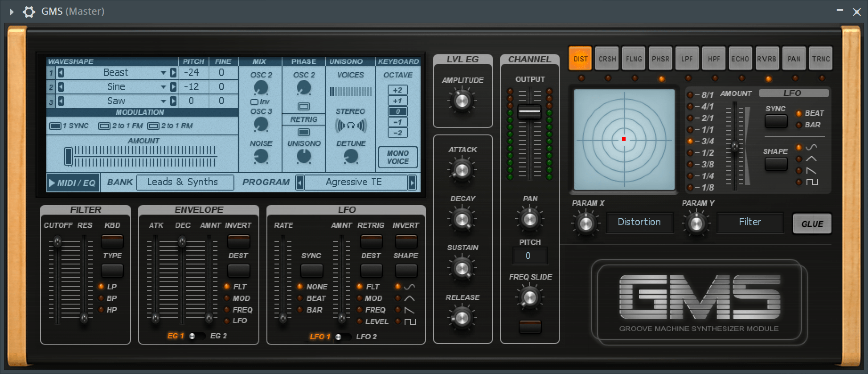Click the previous program arrow
868x374 pixels.
(300, 182)
